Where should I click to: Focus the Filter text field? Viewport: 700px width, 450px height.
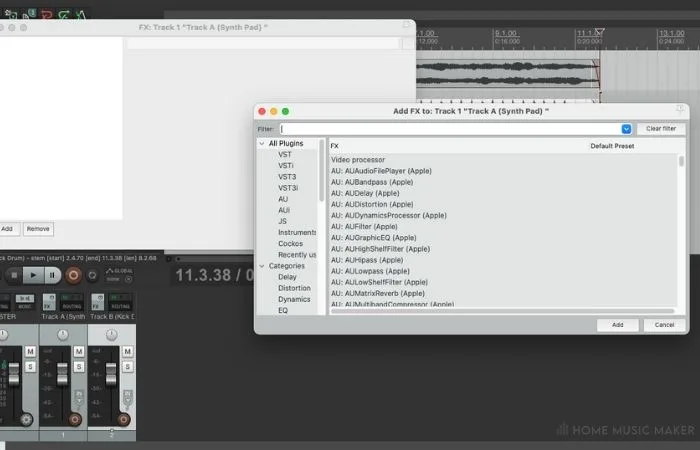(450, 129)
